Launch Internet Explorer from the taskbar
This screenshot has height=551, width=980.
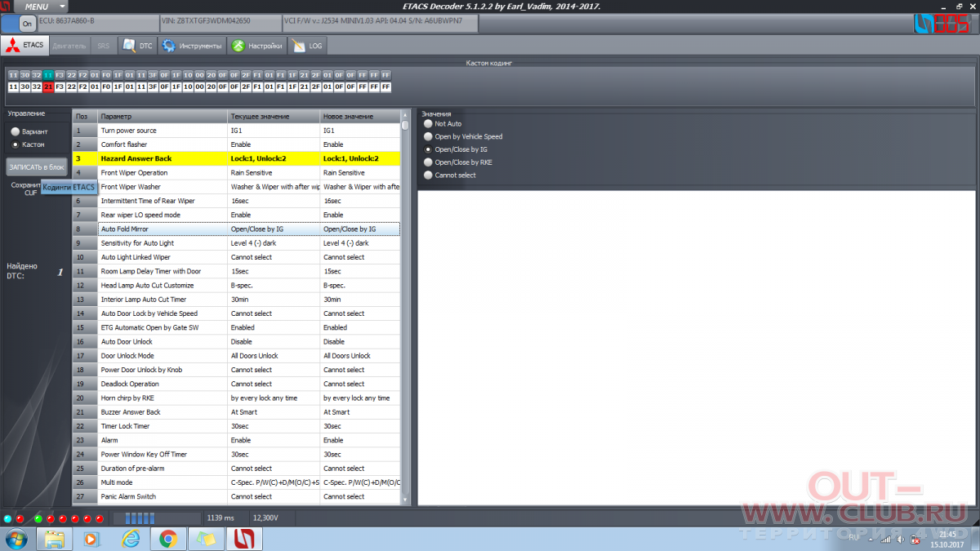point(130,539)
